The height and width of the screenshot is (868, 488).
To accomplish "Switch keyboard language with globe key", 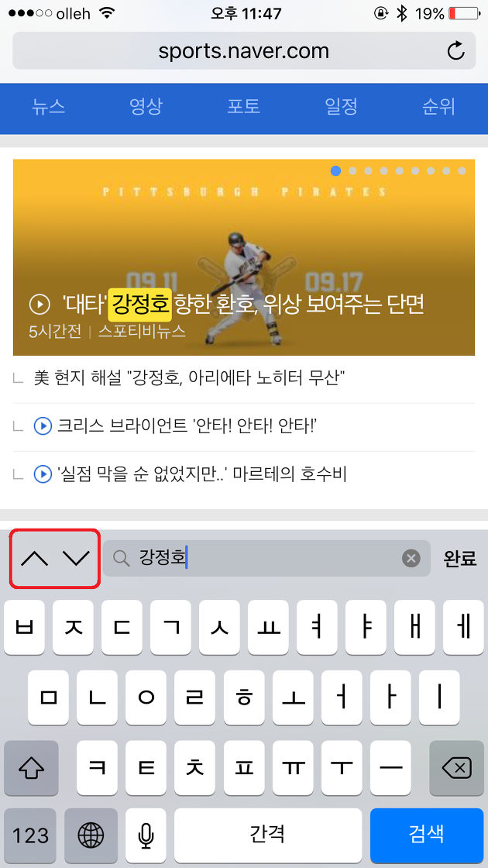I will [x=91, y=835].
